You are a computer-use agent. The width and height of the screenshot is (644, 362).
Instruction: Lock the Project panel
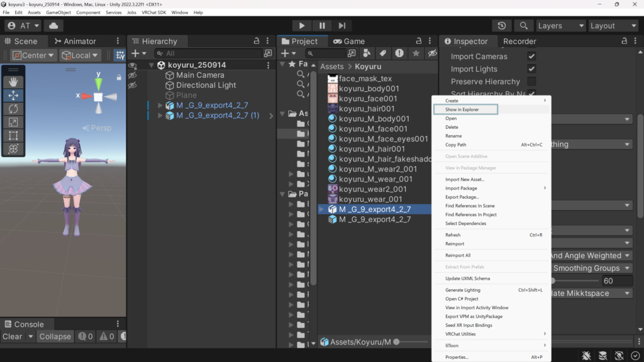coord(418,41)
